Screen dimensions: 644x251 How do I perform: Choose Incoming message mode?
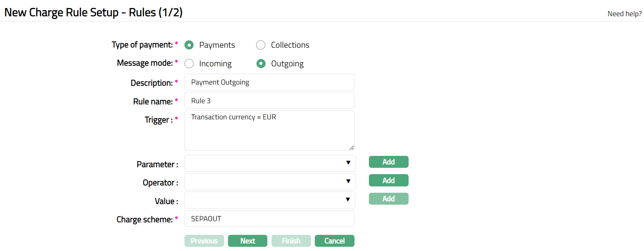coord(189,64)
